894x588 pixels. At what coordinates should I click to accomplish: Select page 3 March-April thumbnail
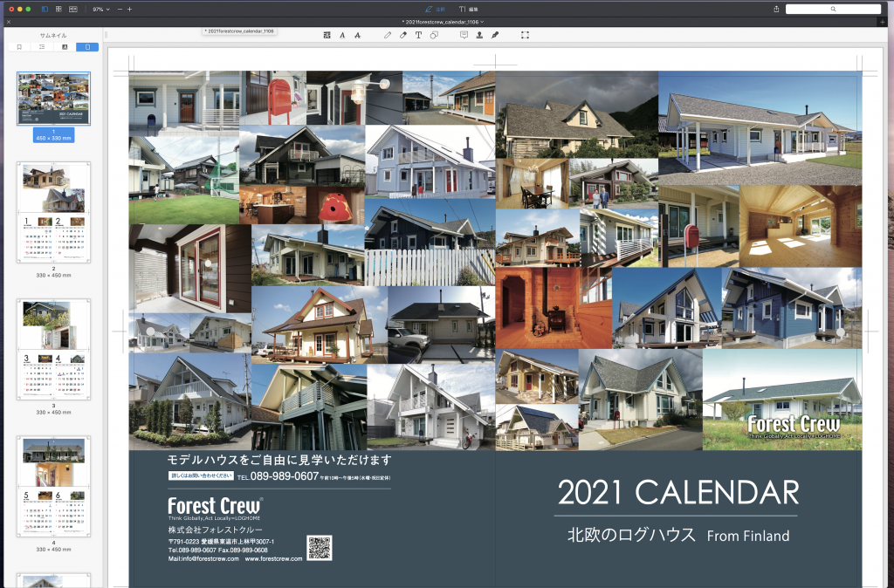[x=53, y=349]
